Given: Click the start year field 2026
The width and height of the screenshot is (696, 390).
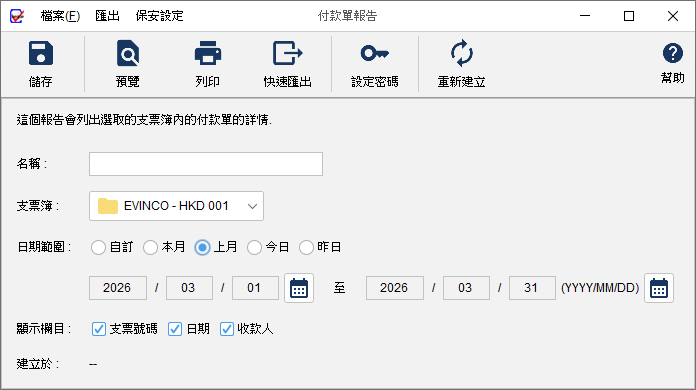Looking at the screenshot, I should click(118, 288).
